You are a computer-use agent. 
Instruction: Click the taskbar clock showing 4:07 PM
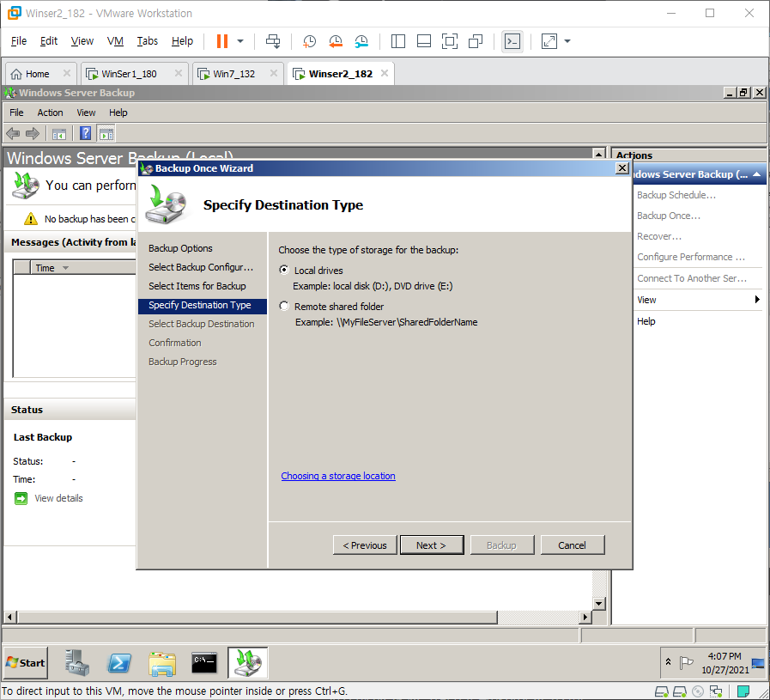[x=725, y=663]
